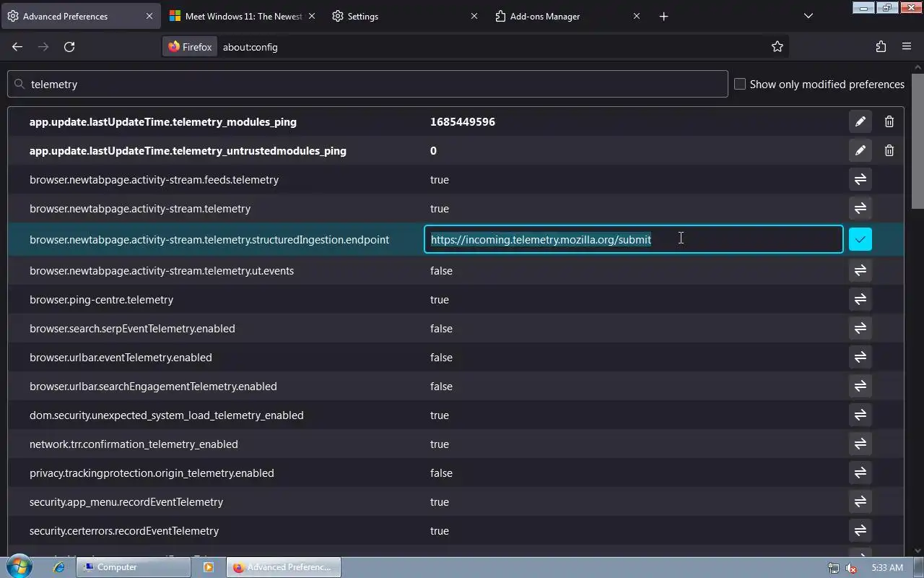Open the Firefox application menu
The width and height of the screenshot is (924, 578).
pos(907,47)
